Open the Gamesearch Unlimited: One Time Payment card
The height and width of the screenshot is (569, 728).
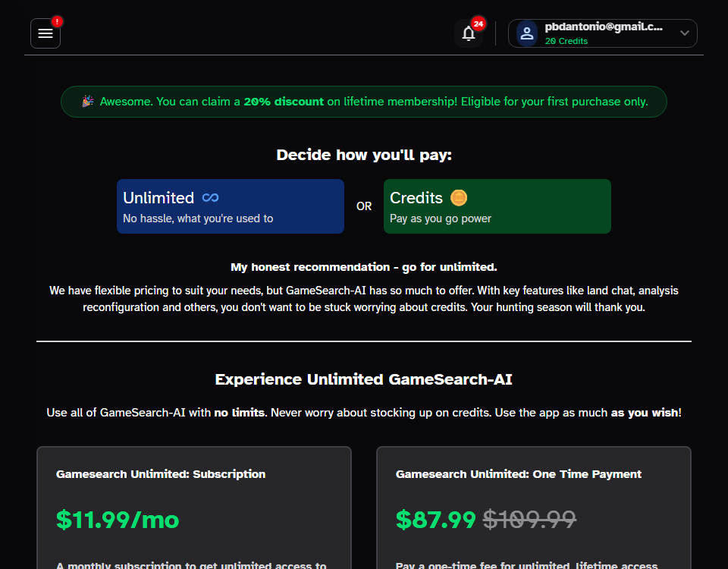tap(534, 508)
